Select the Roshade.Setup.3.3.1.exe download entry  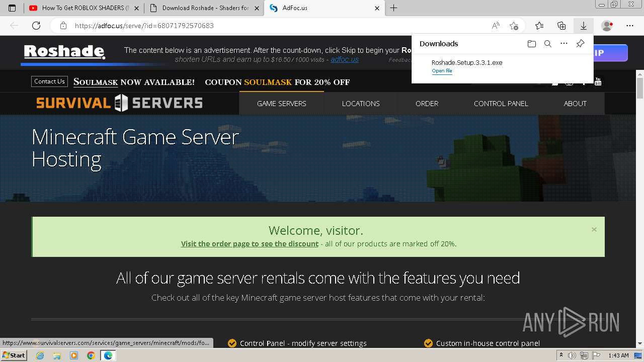502,66
